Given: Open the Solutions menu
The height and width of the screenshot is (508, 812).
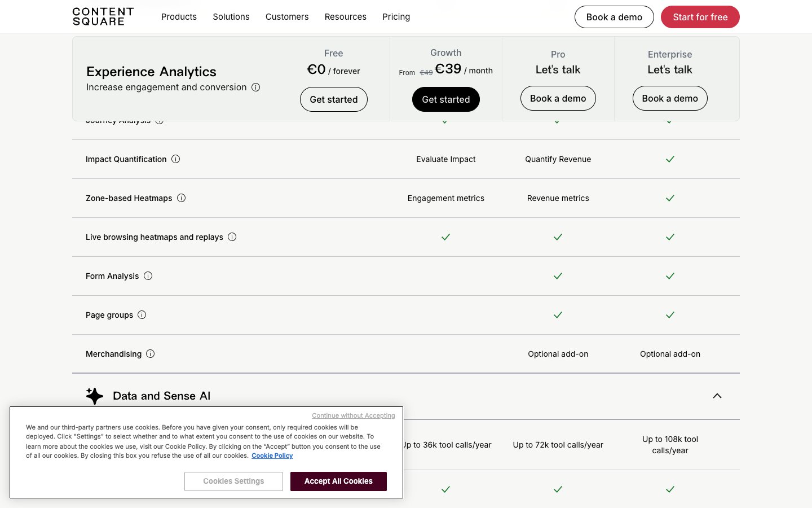Looking at the screenshot, I should (x=231, y=17).
